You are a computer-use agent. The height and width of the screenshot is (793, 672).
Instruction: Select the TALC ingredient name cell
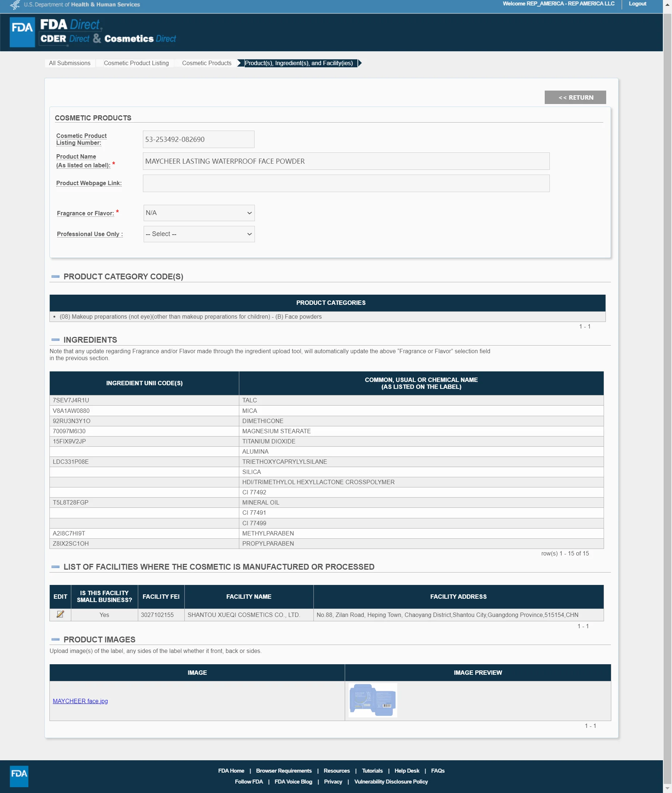click(x=421, y=401)
